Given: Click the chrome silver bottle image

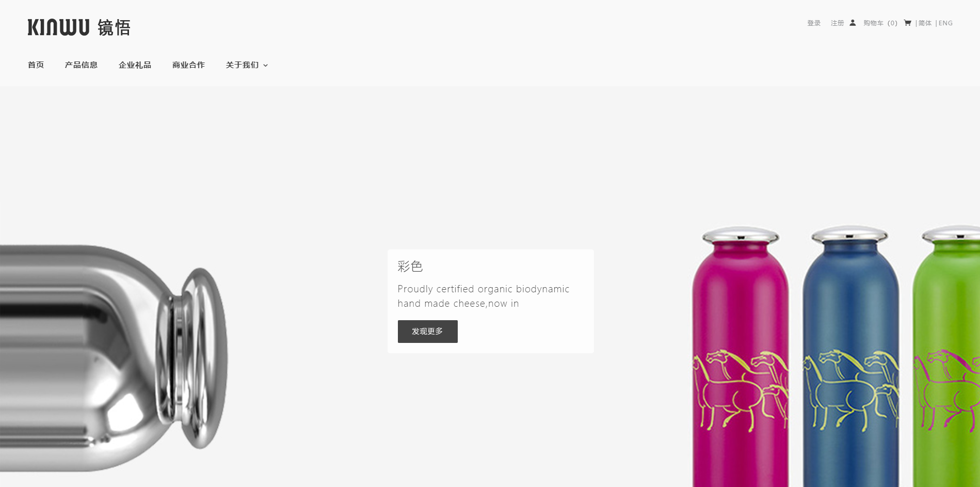Looking at the screenshot, I should (x=114, y=357).
